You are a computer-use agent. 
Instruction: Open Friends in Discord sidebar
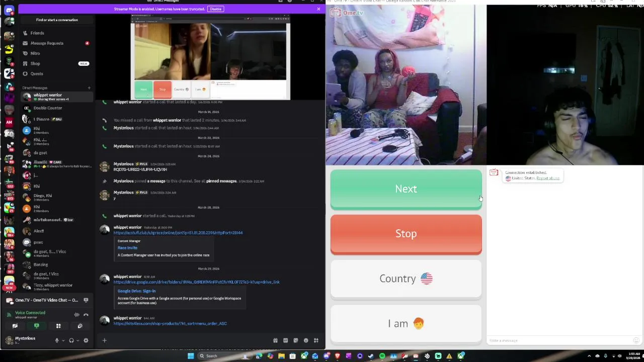click(x=37, y=33)
